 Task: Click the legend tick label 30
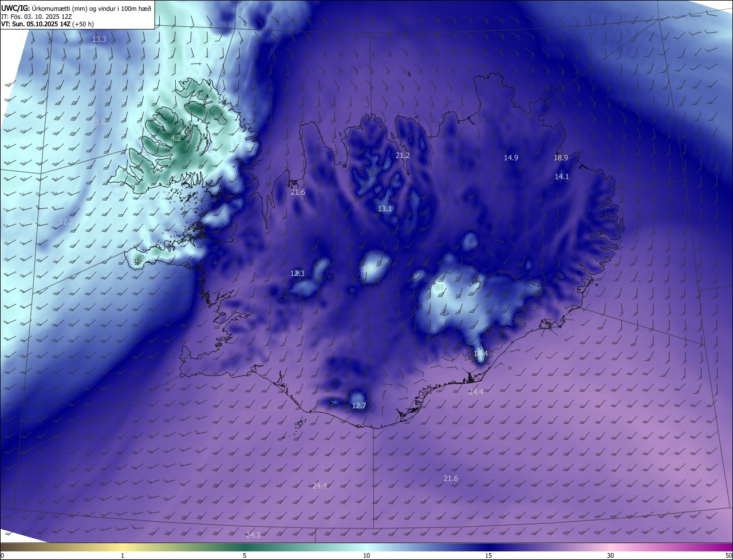coord(610,555)
